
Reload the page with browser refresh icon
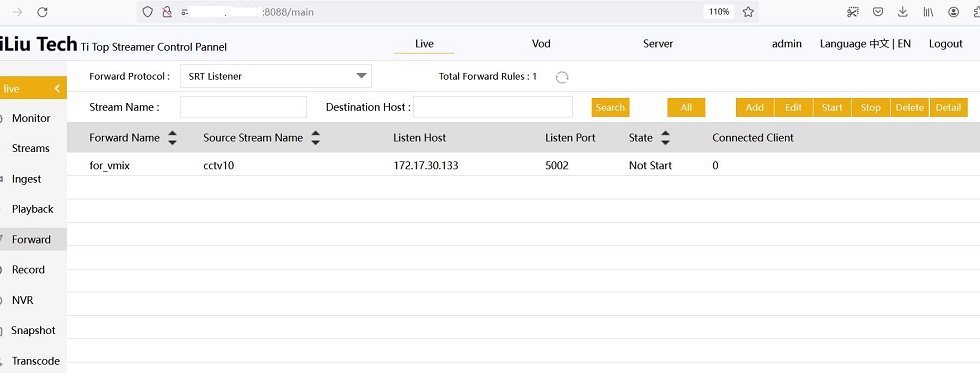pos(42,12)
